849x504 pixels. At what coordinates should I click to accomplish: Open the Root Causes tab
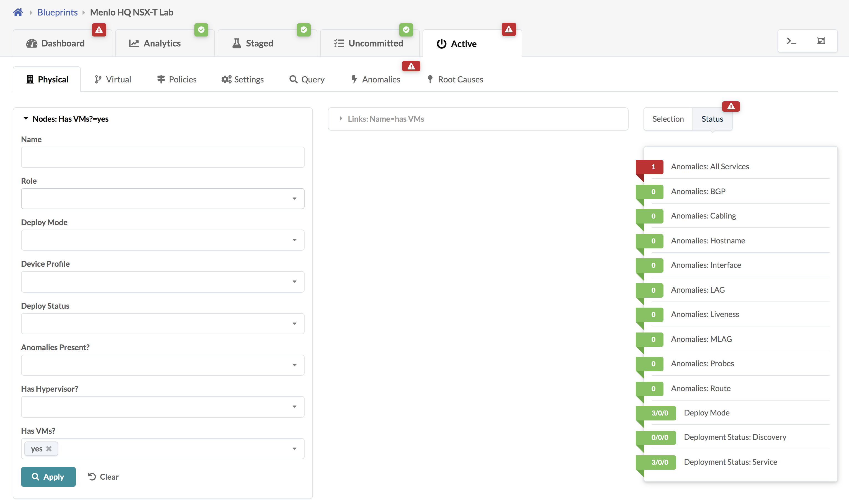tap(455, 79)
